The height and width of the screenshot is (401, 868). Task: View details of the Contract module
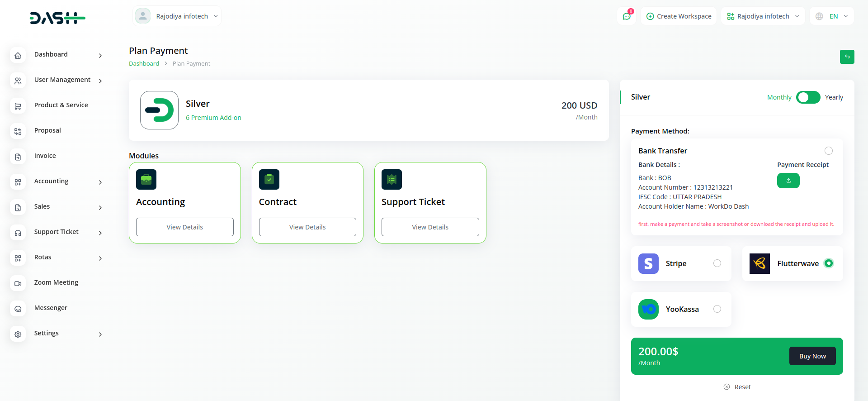[307, 227]
